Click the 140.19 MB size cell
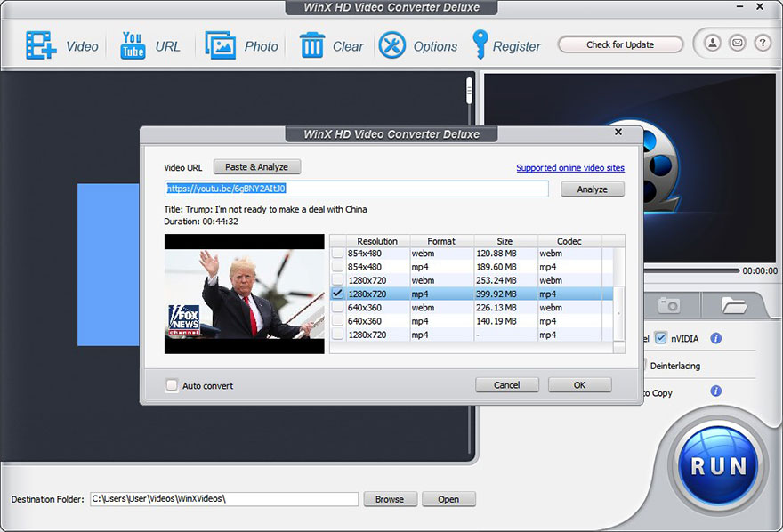Image resolution: width=783 pixels, height=532 pixels. coord(505,321)
